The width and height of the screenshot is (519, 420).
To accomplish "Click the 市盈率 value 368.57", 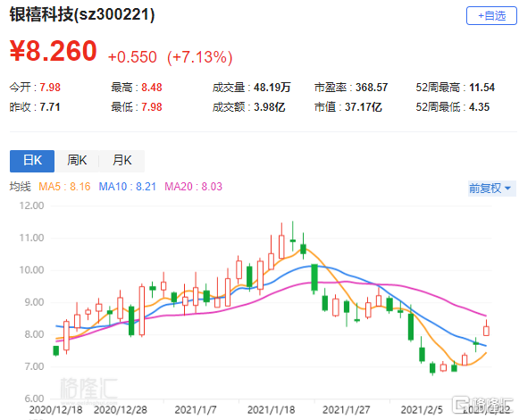I will [x=372, y=88].
